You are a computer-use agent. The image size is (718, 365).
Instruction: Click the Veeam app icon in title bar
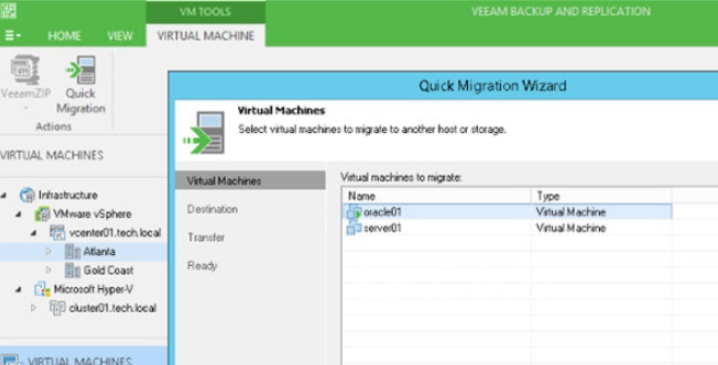[8, 11]
